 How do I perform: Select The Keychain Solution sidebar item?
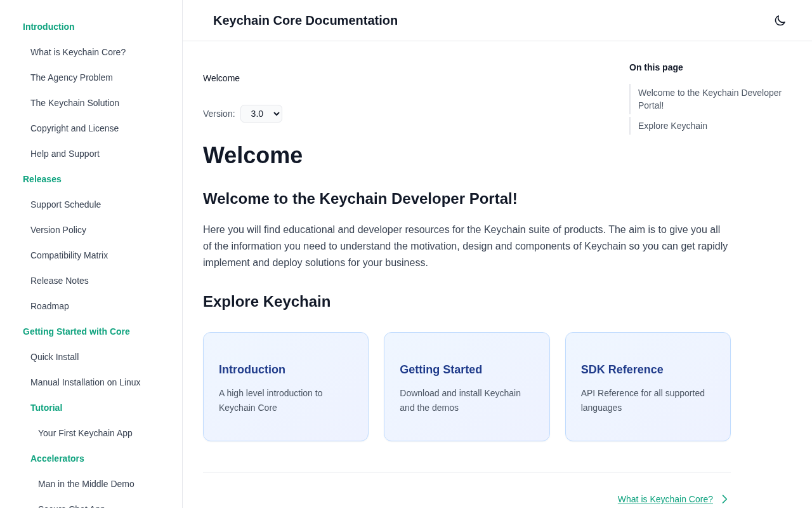(x=75, y=103)
